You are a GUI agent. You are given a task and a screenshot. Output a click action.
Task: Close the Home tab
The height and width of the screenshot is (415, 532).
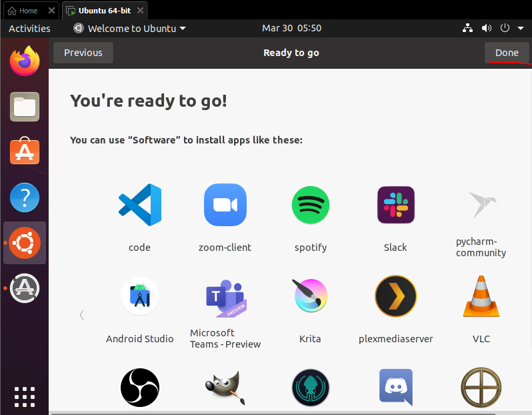[51, 11]
